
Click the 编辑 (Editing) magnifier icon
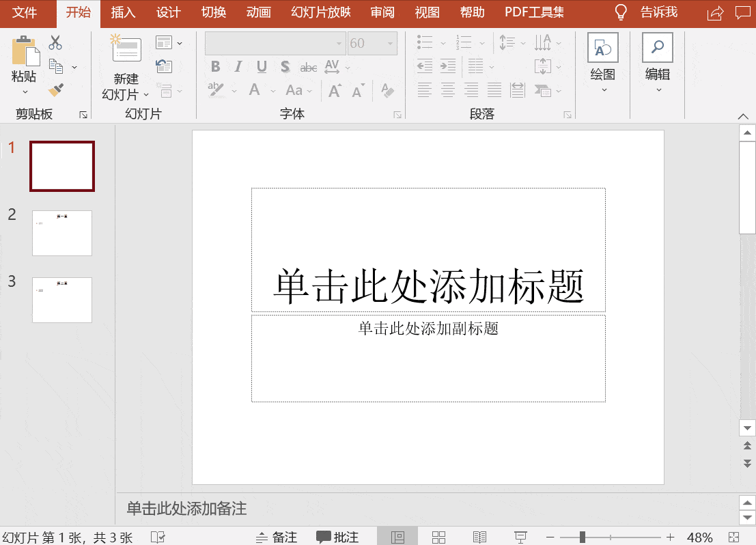pyautogui.click(x=656, y=48)
